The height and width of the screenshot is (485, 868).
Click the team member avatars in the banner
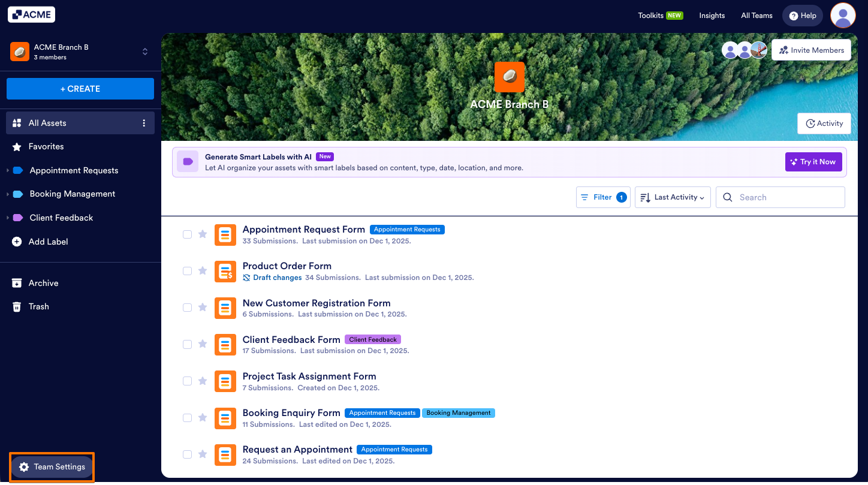pyautogui.click(x=745, y=50)
